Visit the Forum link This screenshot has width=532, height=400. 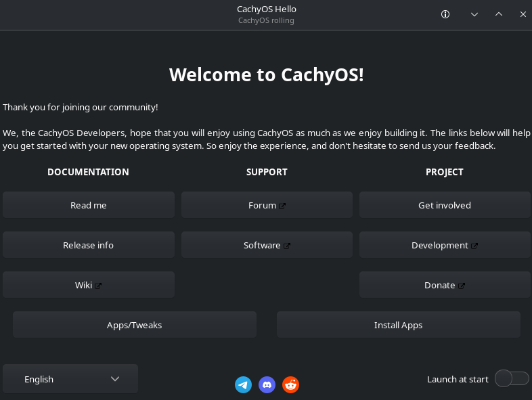pyautogui.click(x=267, y=205)
